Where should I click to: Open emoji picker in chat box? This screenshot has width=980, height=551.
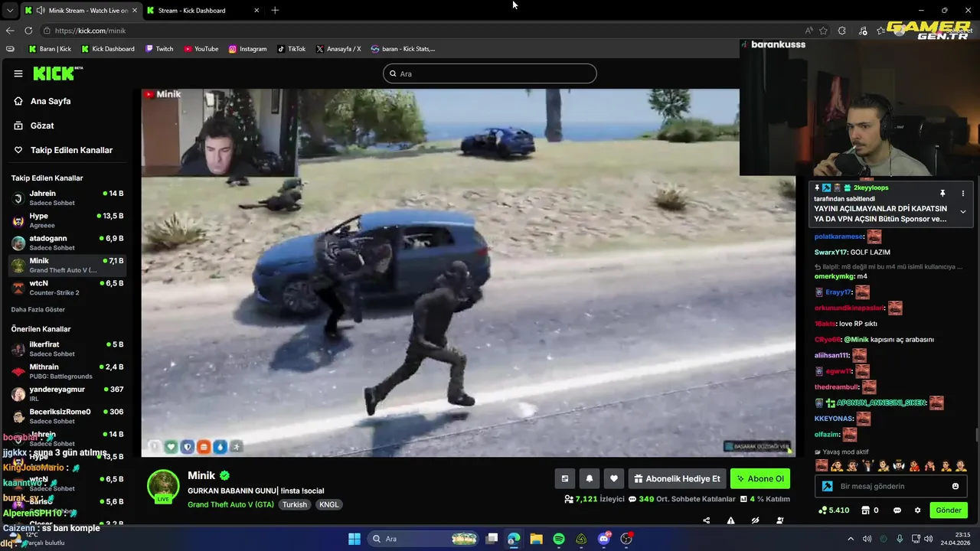click(x=955, y=487)
